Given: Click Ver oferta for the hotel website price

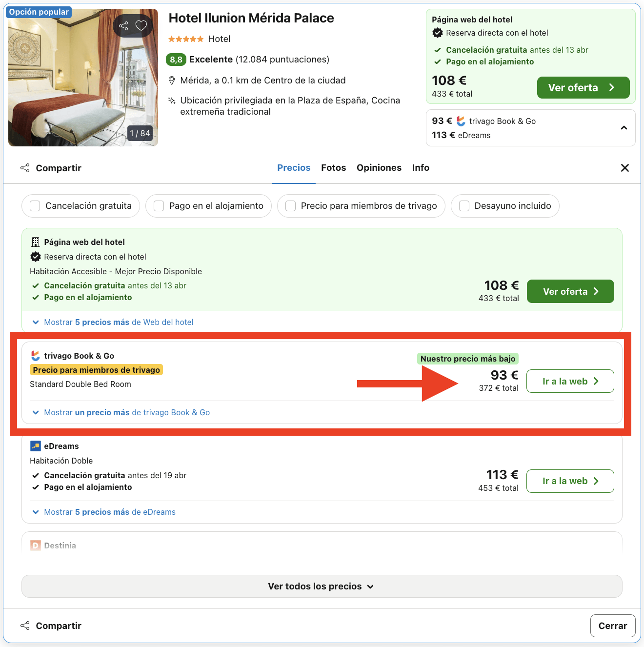Looking at the screenshot, I should pyautogui.click(x=570, y=291).
